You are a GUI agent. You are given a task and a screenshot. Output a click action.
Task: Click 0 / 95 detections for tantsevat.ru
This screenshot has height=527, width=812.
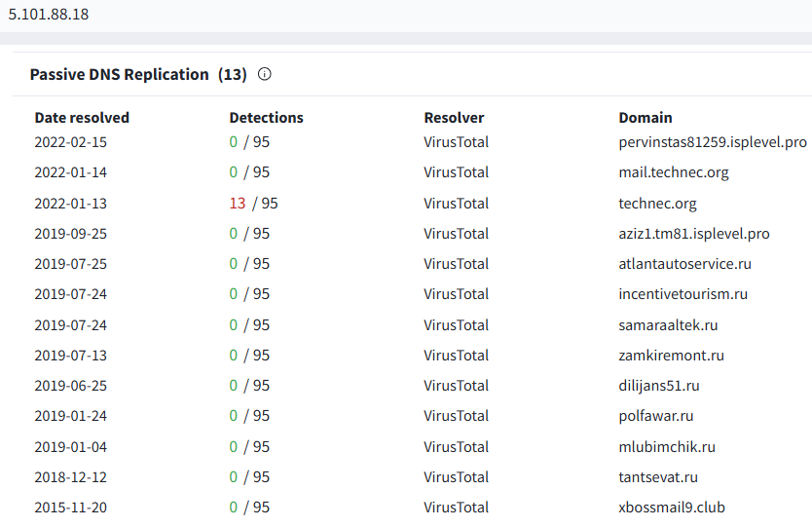coord(249,476)
